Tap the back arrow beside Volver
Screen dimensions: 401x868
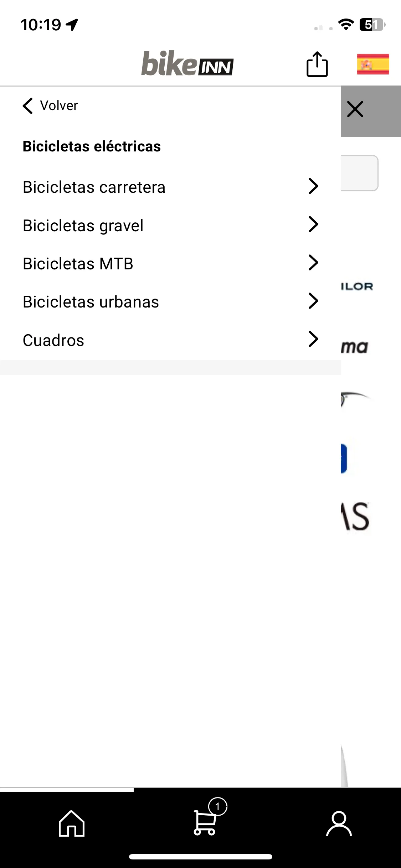tap(28, 106)
